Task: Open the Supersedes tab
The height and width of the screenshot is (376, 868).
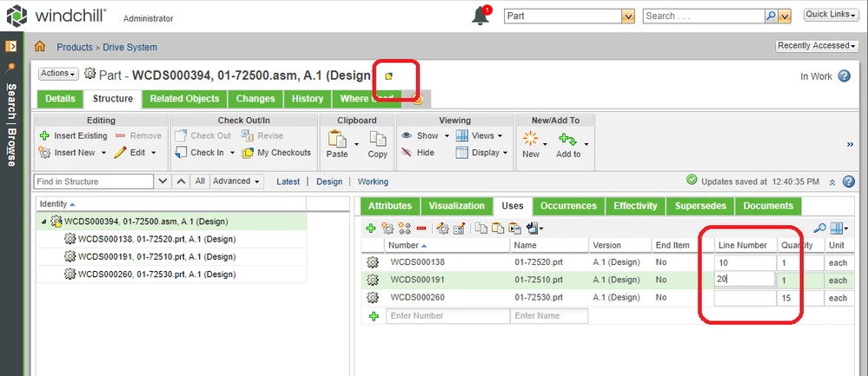Action: point(700,206)
